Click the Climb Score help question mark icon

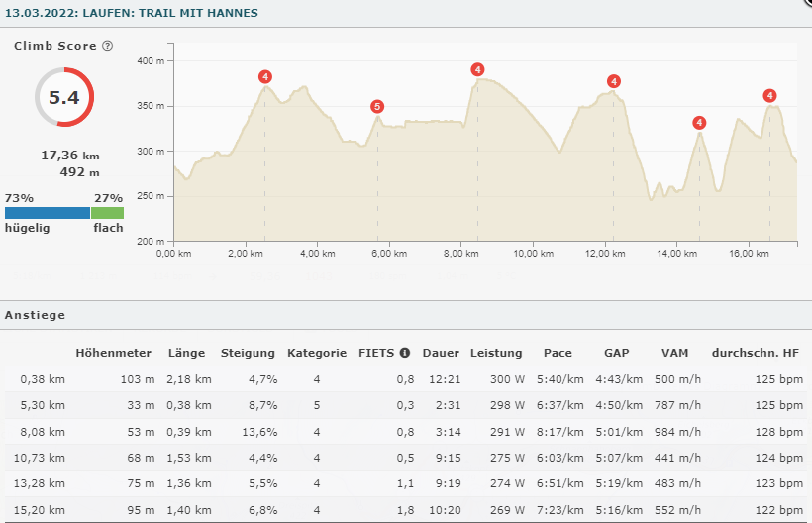point(107,46)
